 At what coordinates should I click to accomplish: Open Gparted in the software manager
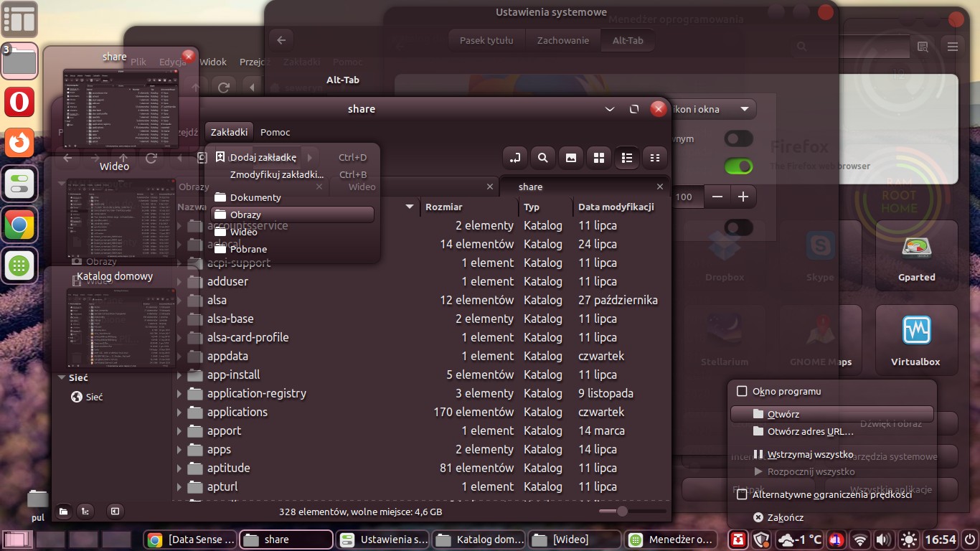coord(917,257)
